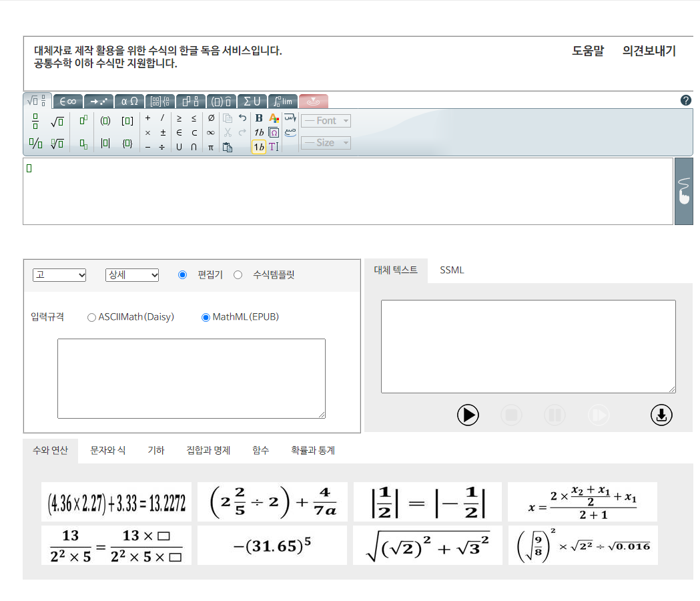
Task: Select the 수식템플릿 radio option
Action: pyautogui.click(x=238, y=275)
